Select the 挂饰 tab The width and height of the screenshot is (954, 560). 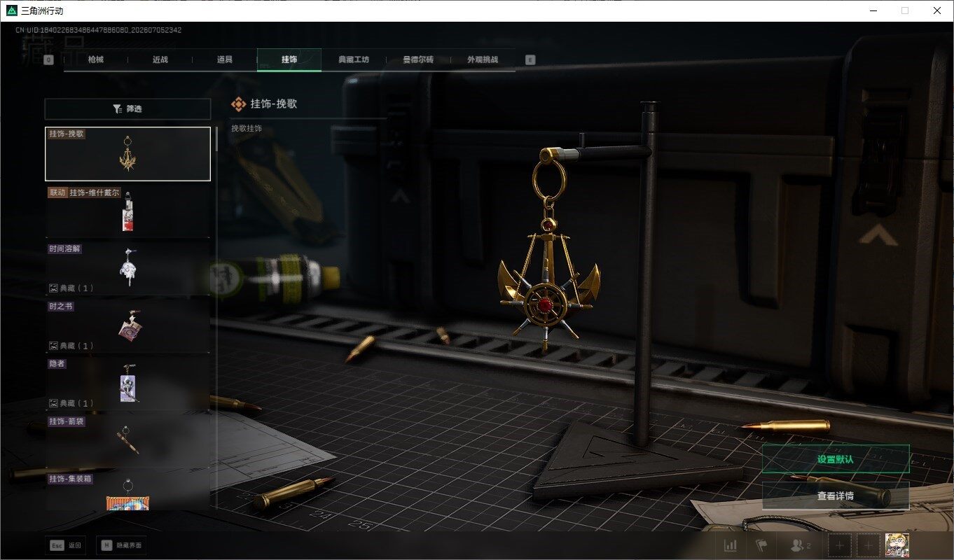pos(289,60)
